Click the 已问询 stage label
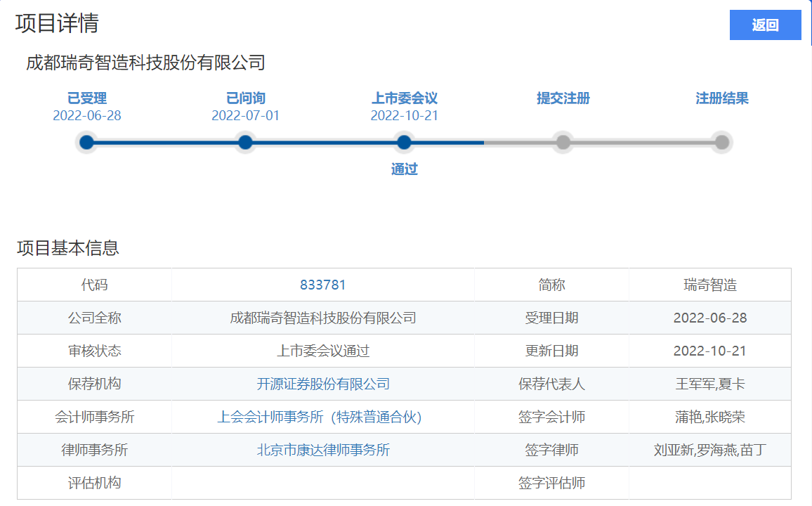 pyautogui.click(x=245, y=98)
